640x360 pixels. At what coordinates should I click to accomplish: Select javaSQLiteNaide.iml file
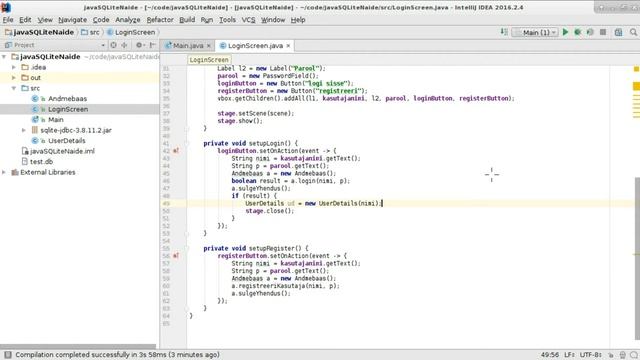click(x=62, y=151)
